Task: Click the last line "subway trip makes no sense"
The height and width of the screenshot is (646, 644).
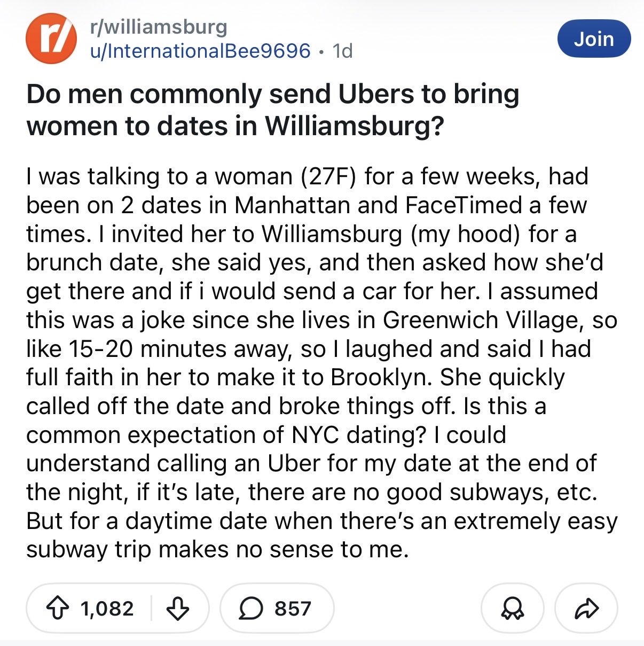Action: pyautogui.click(x=217, y=550)
